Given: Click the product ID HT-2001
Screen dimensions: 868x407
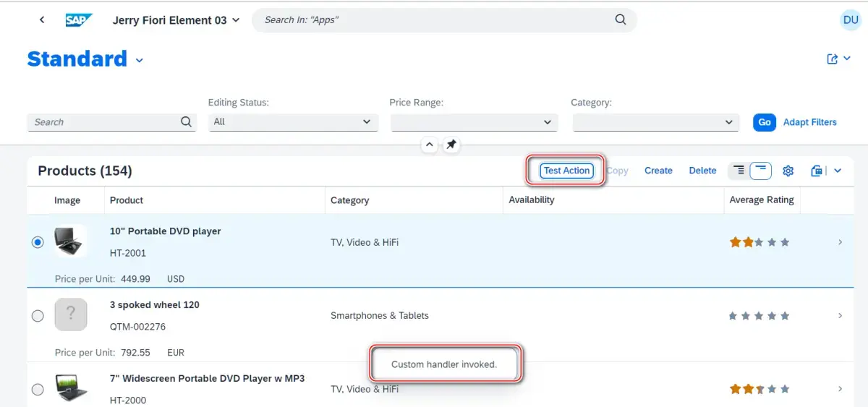Looking at the screenshot, I should (128, 253).
